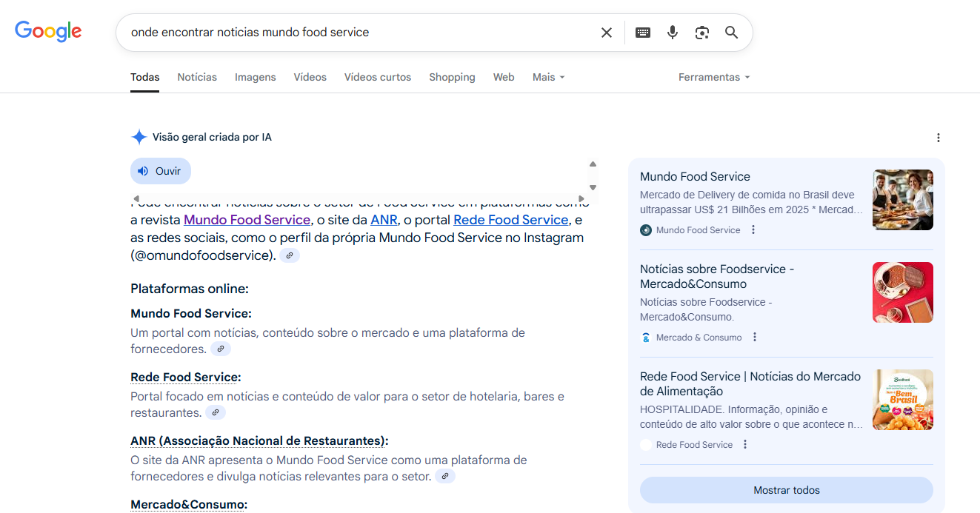The width and height of the screenshot is (980, 513).
Task: Open the Mundo Food Service link in the paragraph
Action: coord(247,220)
